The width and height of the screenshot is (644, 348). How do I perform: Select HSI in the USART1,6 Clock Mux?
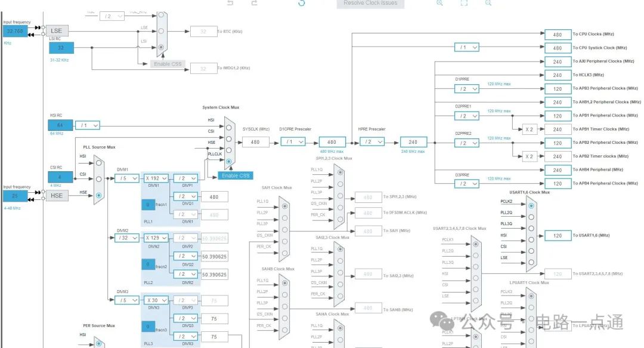tap(531, 239)
